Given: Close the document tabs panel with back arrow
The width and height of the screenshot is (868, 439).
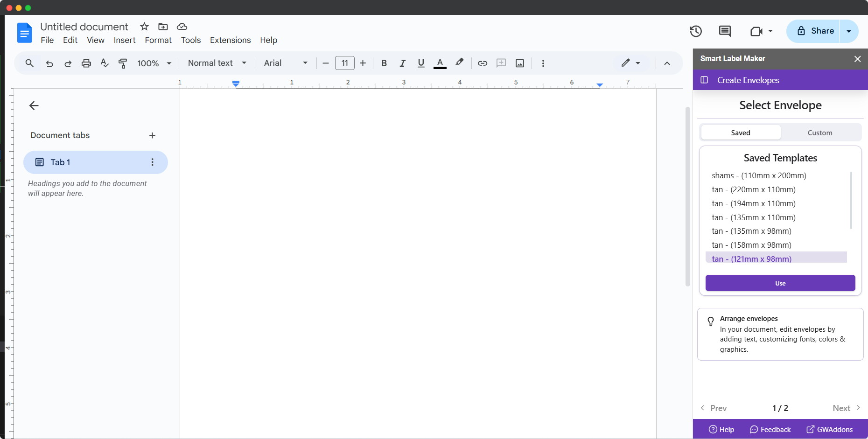Looking at the screenshot, I should 34,105.
